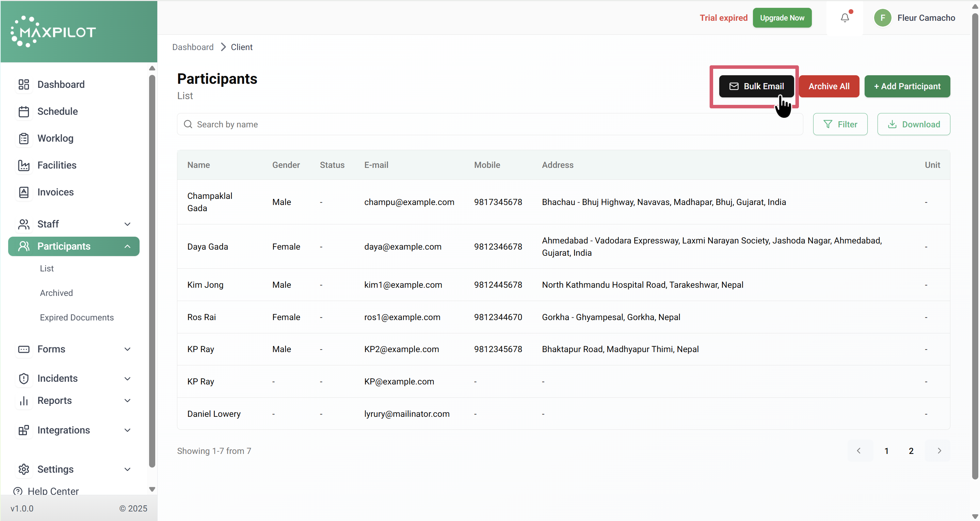Image resolution: width=980 pixels, height=521 pixels.
Task: Open the Facilities chart icon
Action: pos(23,165)
